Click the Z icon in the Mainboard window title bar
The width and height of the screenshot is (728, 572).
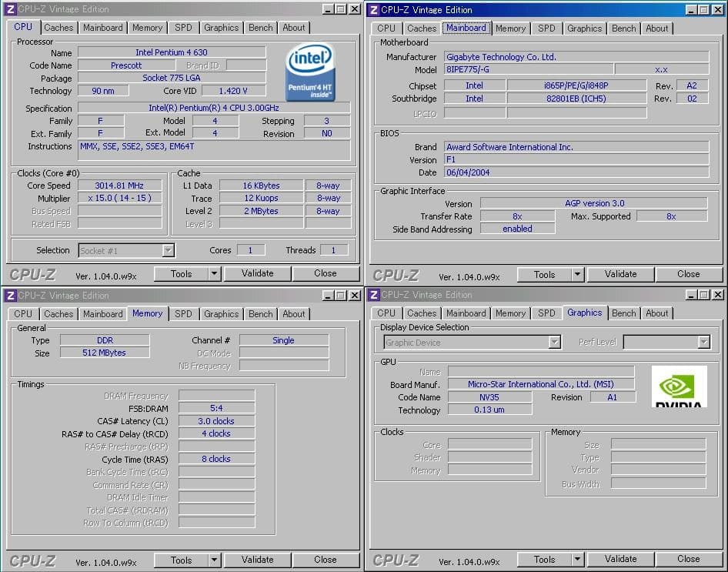pos(372,8)
